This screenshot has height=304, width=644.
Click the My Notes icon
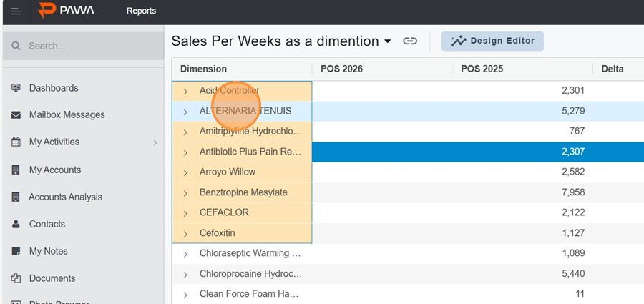16,252
